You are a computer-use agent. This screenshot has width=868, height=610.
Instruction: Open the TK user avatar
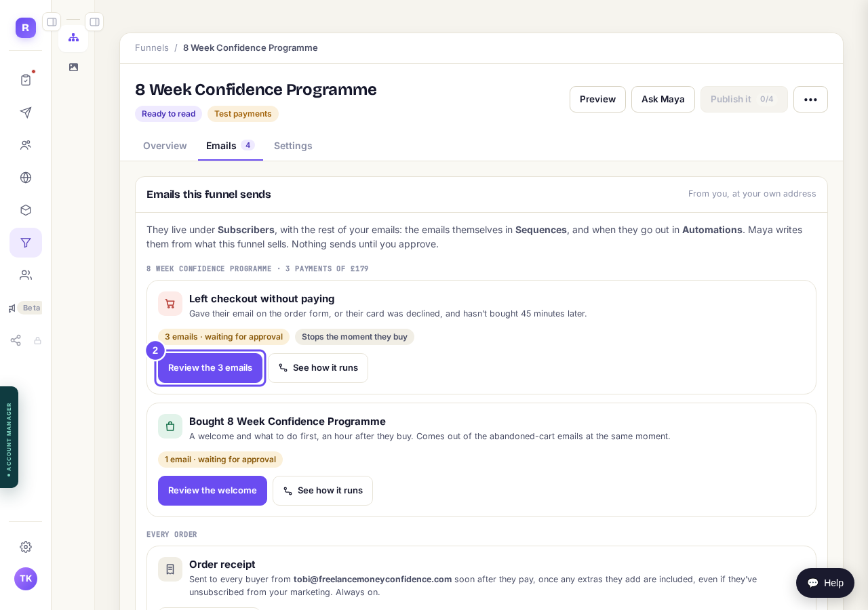[x=26, y=579]
